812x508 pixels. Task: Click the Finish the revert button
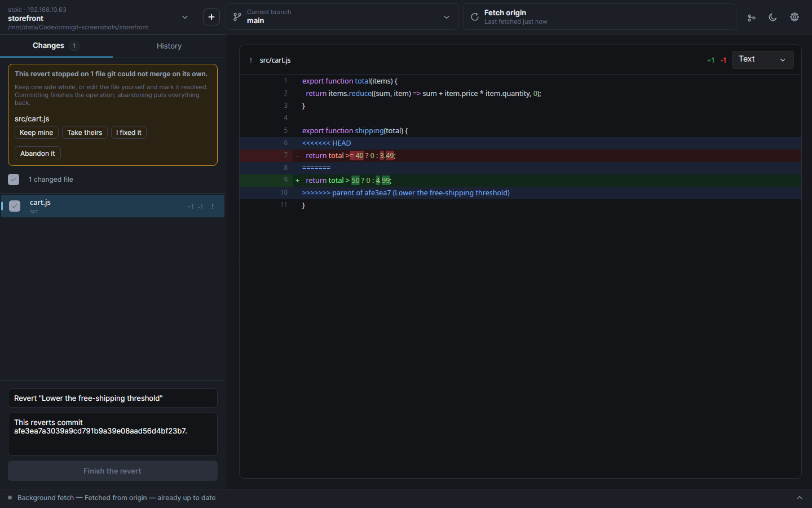(x=113, y=471)
